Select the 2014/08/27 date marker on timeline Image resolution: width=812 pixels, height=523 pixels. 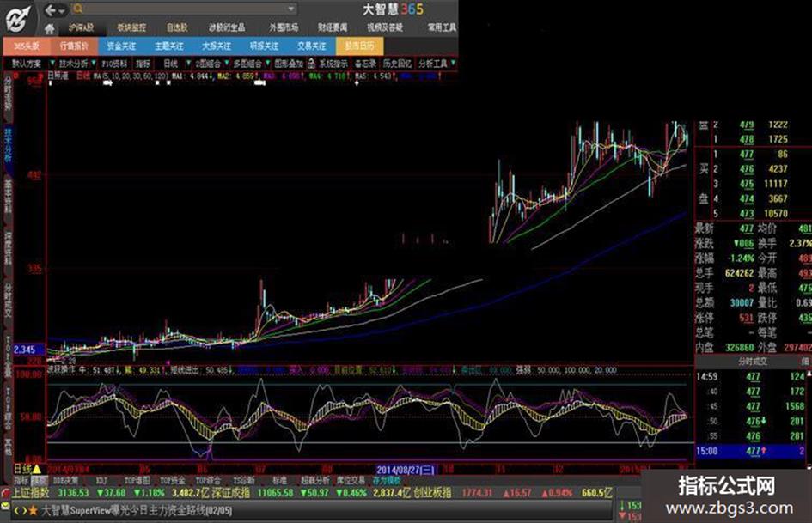[x=406, y=470]
